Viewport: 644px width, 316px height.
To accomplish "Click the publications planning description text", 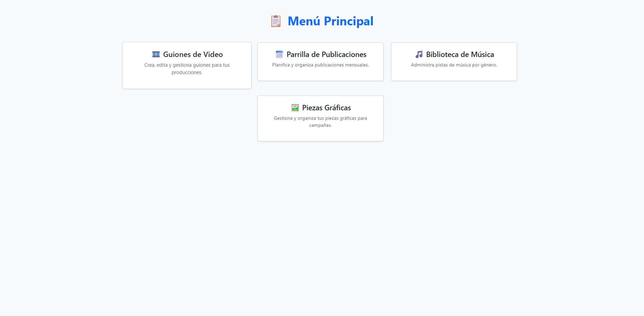I will 320,65.
